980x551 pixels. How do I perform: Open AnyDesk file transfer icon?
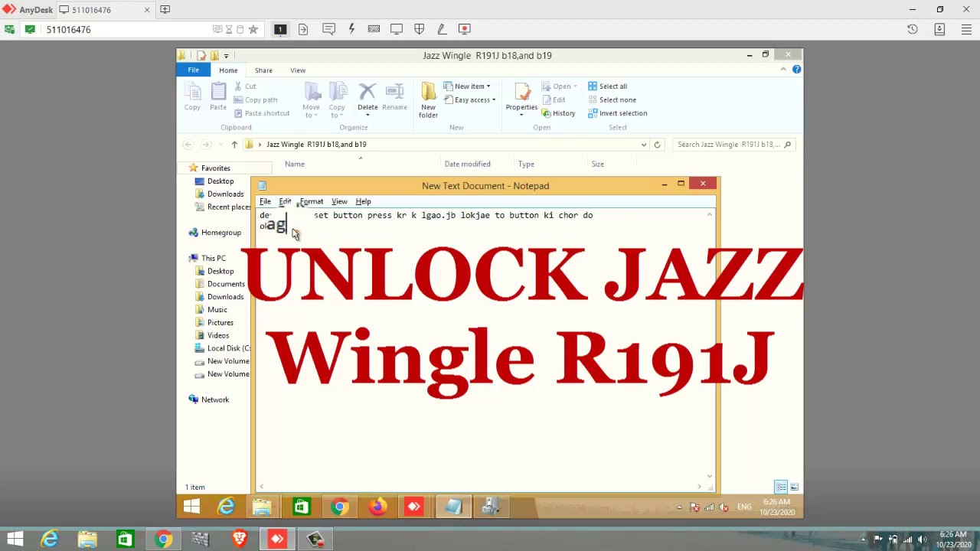[303, 29]
